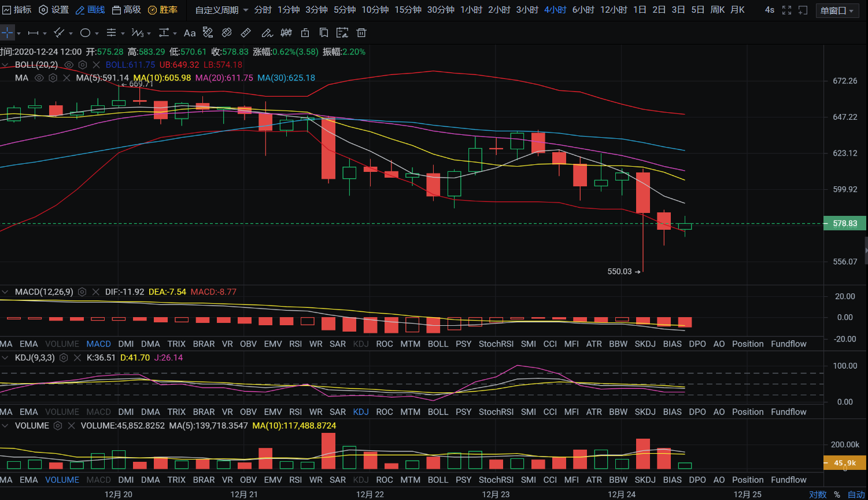Toggle percent scale at bottom right
This screenshot has width=868, height=500.
tap(837, 494)
